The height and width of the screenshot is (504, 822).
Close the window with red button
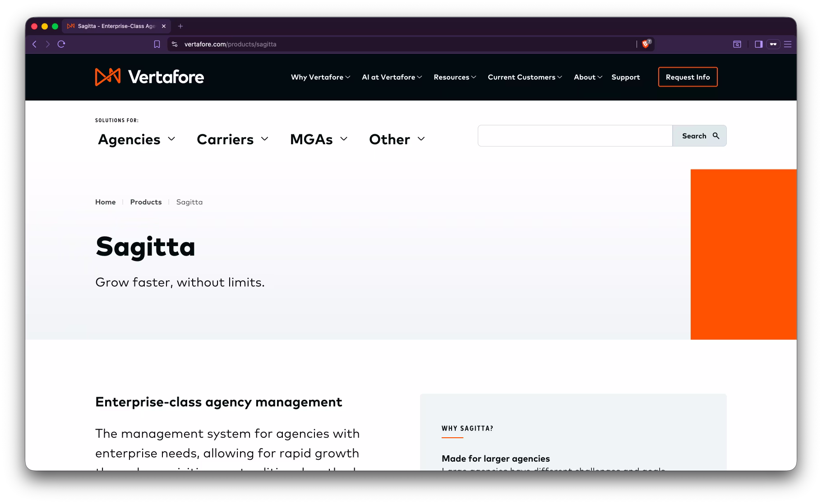(34, 26)
